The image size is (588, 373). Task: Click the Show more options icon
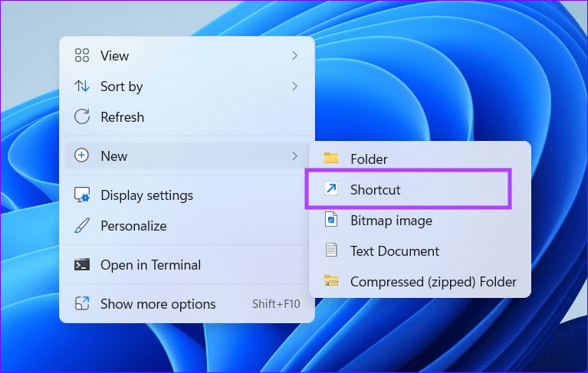click(82, 304)
